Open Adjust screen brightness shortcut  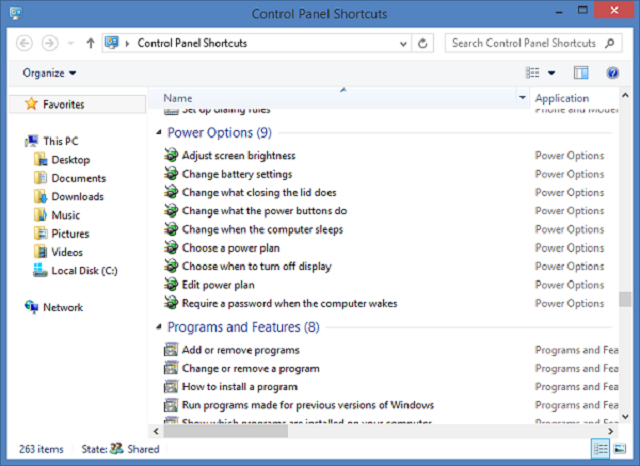tap(238, 156)
